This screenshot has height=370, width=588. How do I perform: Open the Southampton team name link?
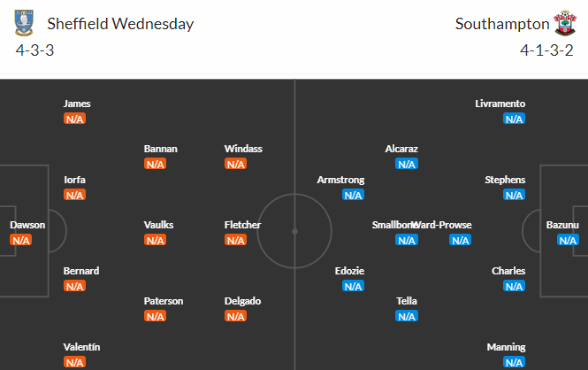coord(502,24)
